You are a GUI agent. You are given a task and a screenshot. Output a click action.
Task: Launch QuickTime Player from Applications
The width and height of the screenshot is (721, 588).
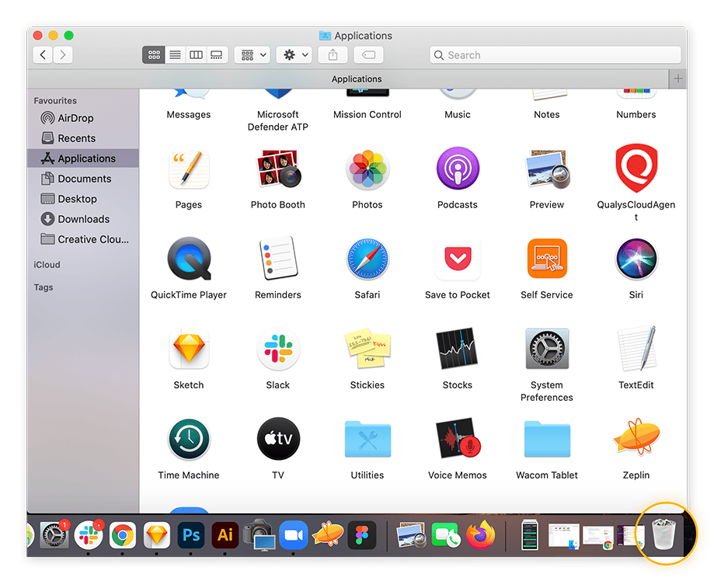point(189,259)
